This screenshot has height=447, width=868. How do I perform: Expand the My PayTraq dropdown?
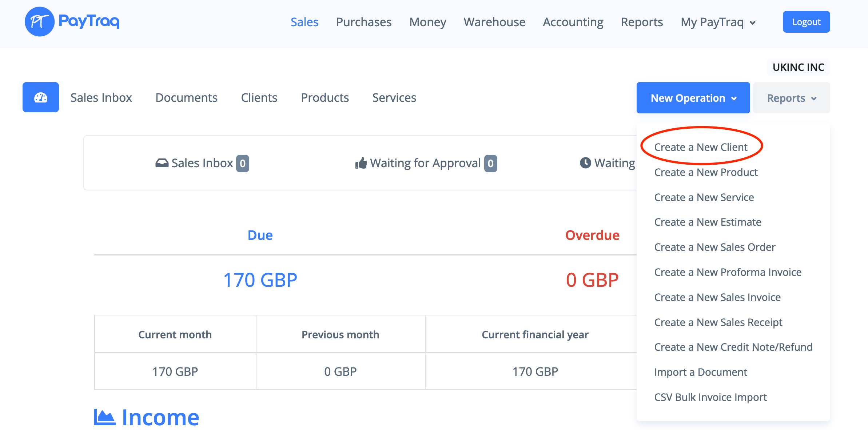(718, 22)
